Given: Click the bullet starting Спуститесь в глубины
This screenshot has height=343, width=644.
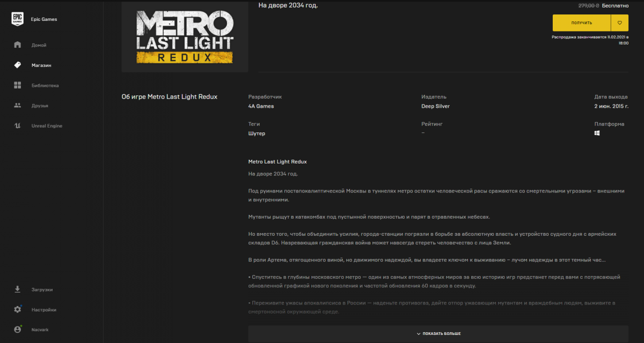Looking at the screenshot, I should pyautogui.click(x=435, y=281).
